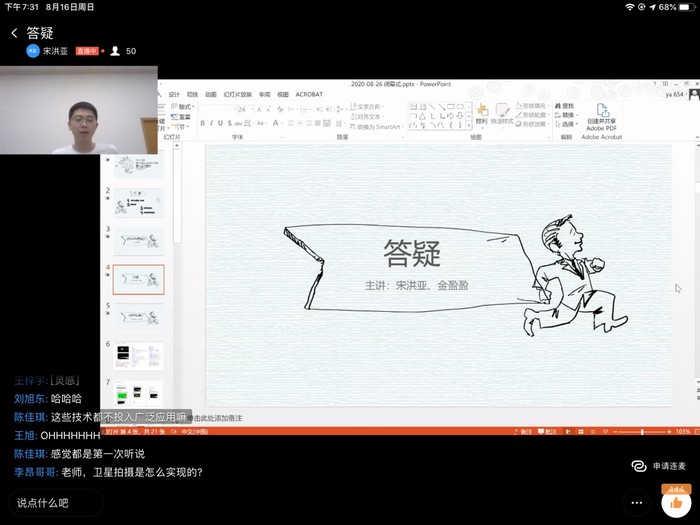
Task: Open the 节 section dropdown
Action: point(182,127)
